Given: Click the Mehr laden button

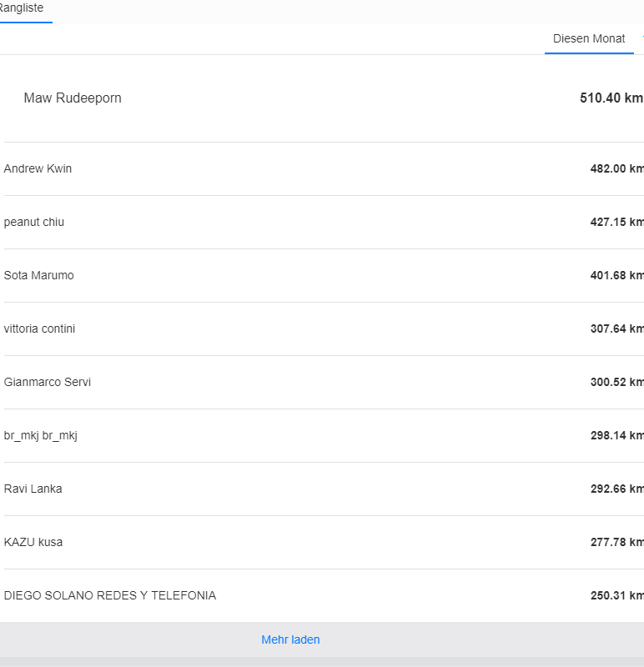Looking at the screenshot, I should tap(290, 639).
